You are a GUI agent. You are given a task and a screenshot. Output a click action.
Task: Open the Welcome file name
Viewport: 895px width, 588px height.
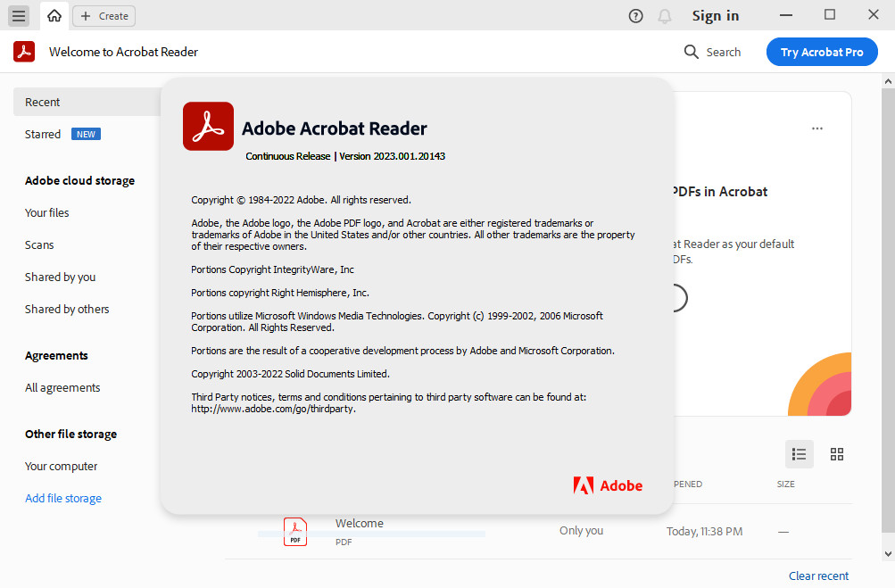coord(359,523)
